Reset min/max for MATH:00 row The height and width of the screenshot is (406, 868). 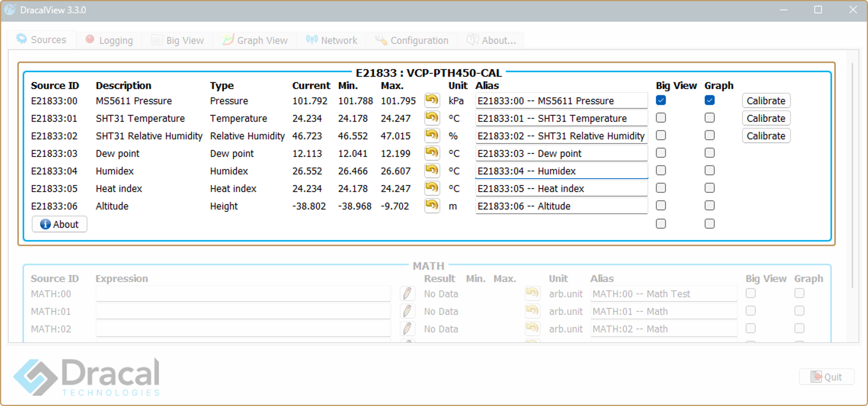click(x=532, y=294)
